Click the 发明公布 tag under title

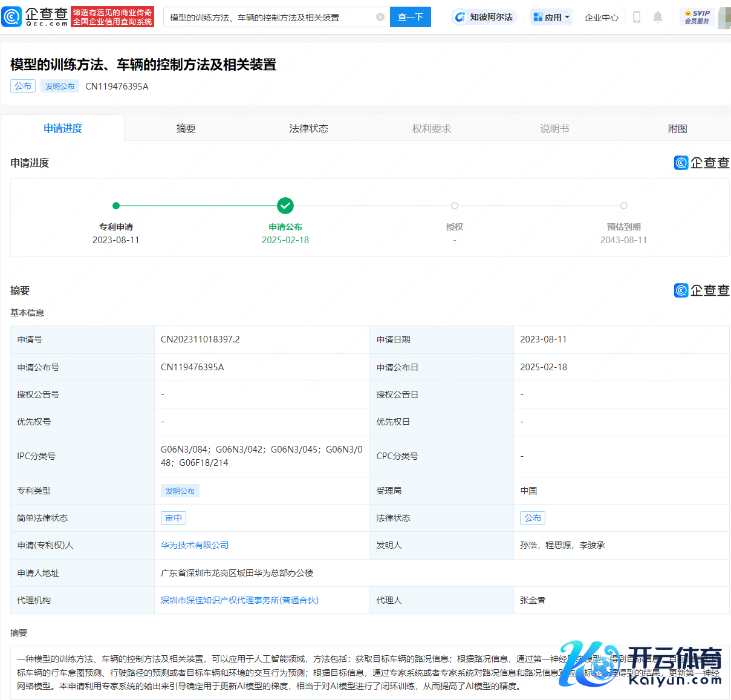click(x=60, y=86)
